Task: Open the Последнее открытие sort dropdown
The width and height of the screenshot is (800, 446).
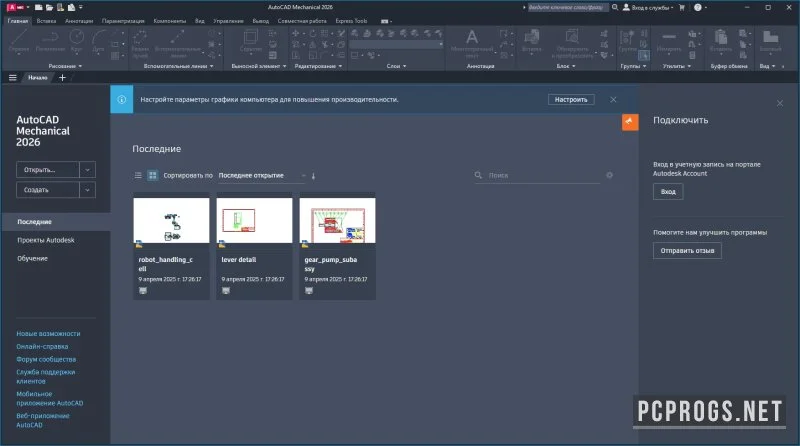Action: (262, 175)
